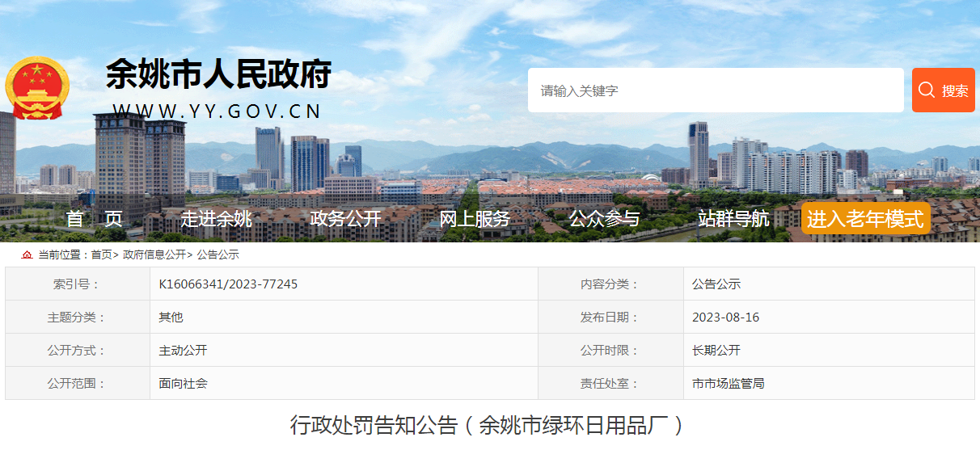This screenshot has width=980, height=450.
Task: Click the 行政处罚告知公告 article heading
Action: coord(488,425)
